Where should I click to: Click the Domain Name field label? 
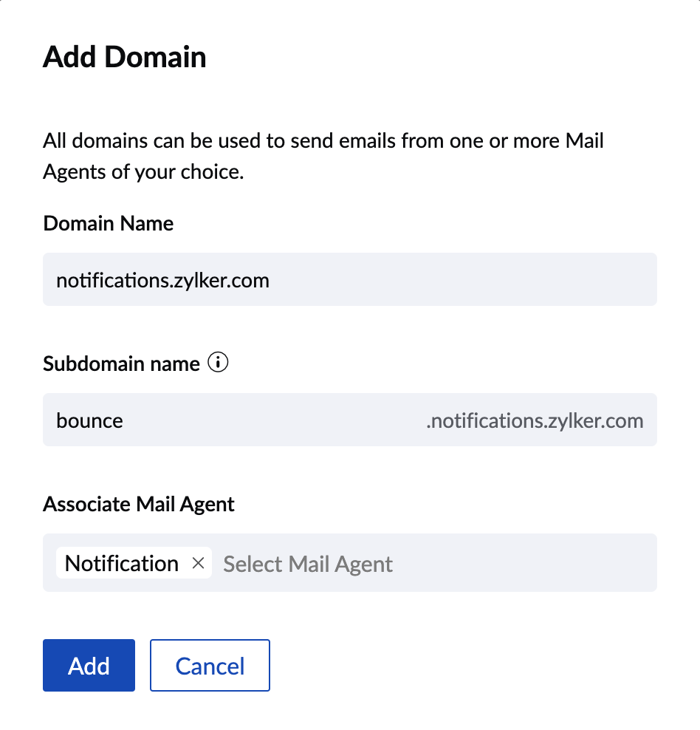tap(109, 223)
